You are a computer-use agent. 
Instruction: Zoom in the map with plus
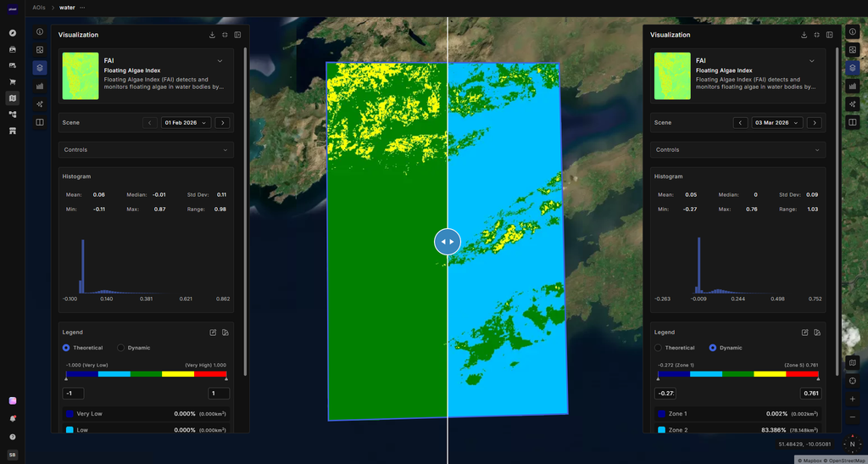click(853, 400)
